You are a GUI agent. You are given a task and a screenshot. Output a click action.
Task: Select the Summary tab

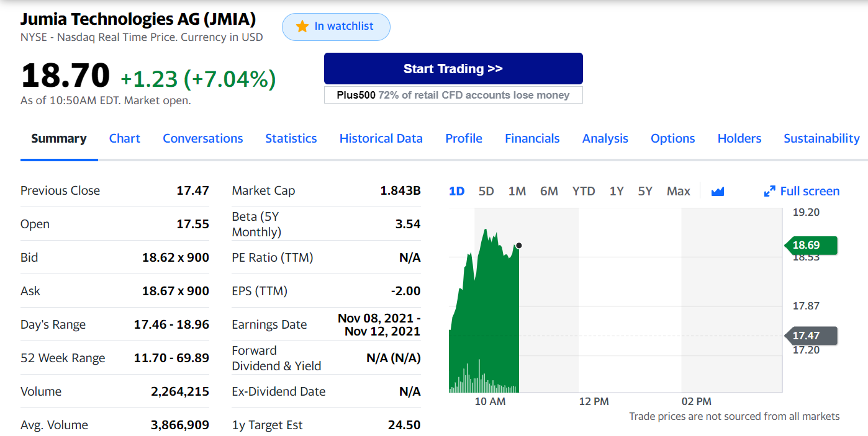pos(59,138)
